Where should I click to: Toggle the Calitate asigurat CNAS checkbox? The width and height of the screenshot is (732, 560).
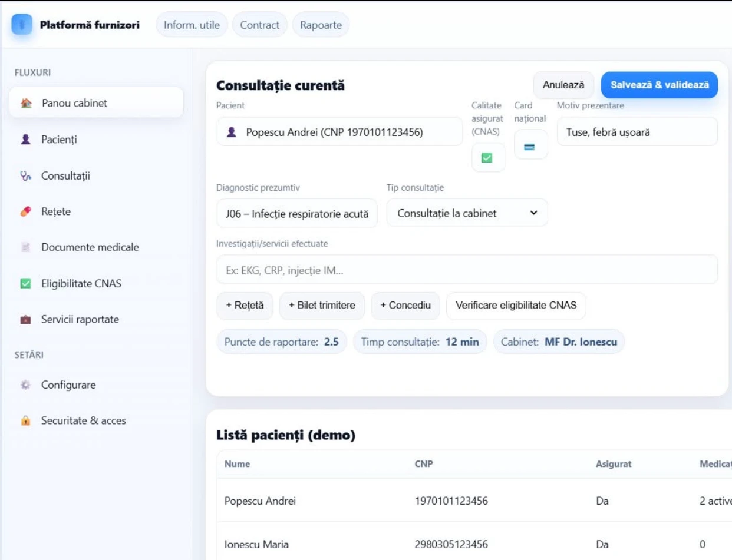487,157
